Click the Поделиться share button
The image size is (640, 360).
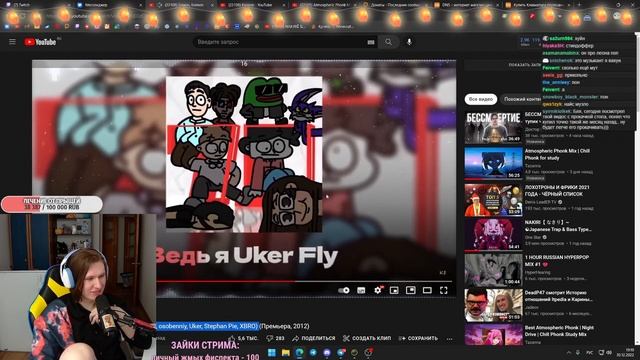[x=313, y=338]
